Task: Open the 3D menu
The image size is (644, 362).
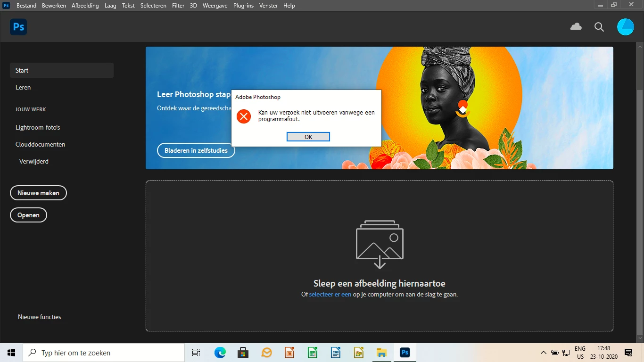Action: point(193,6)
